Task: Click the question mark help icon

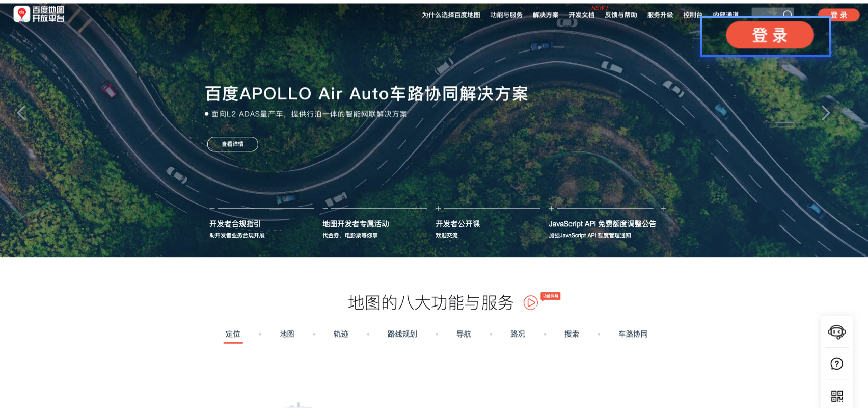Action: point(836,364)
